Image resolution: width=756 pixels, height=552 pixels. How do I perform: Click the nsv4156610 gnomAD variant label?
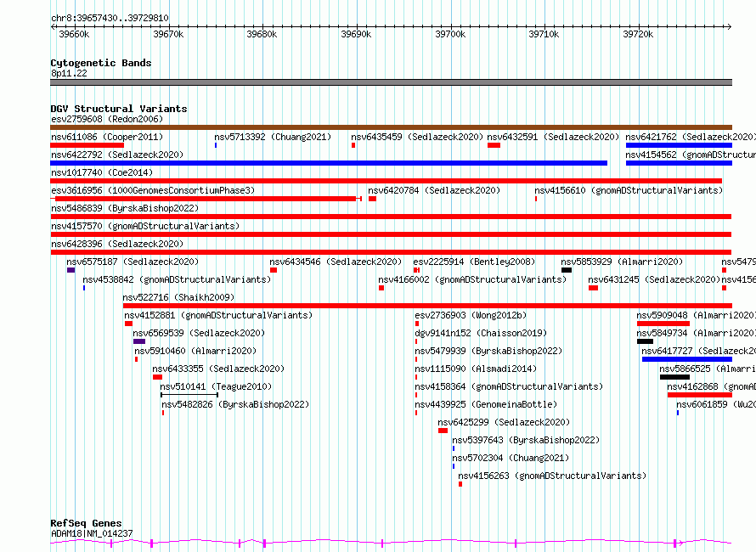[629, 190]
